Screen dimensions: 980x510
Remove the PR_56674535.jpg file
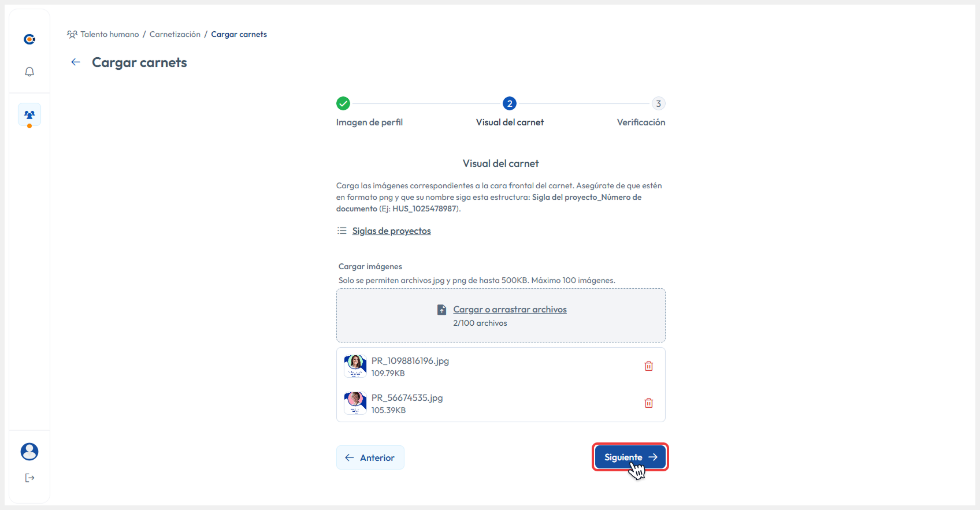pos(648,403)
